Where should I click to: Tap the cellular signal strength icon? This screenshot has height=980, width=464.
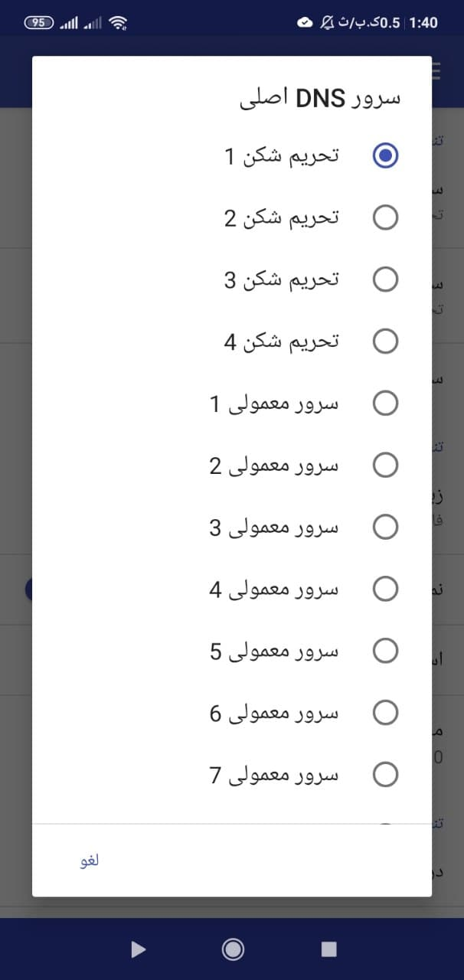pyautogui.click(x=69, y=22)
